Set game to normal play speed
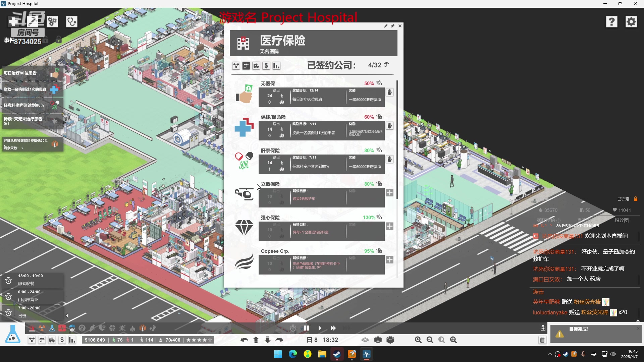 [x=320, y=328]
